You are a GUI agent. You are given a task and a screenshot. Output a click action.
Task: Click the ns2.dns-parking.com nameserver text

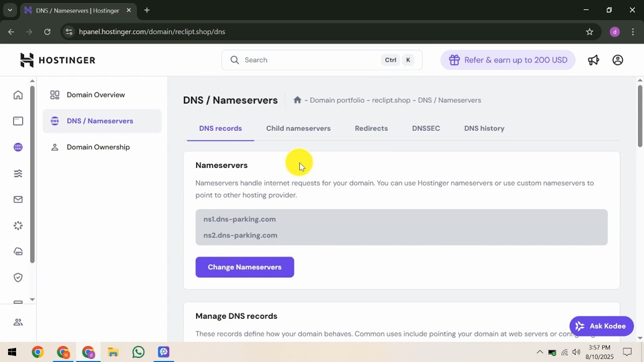coord(240,235)
